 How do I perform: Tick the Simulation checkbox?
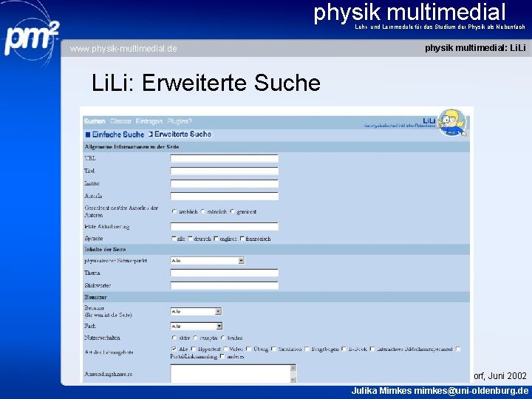pos(273,349)
